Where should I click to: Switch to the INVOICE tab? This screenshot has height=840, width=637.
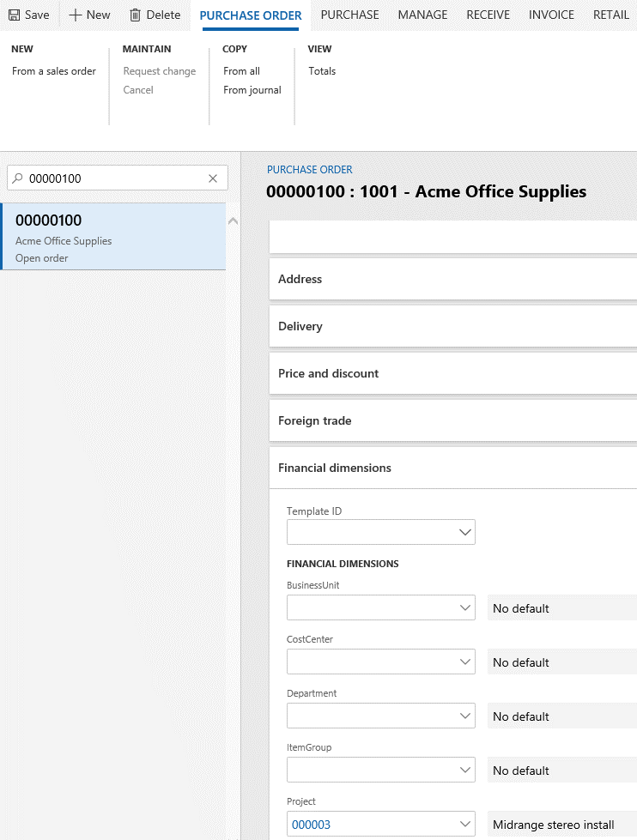(551, 15)
